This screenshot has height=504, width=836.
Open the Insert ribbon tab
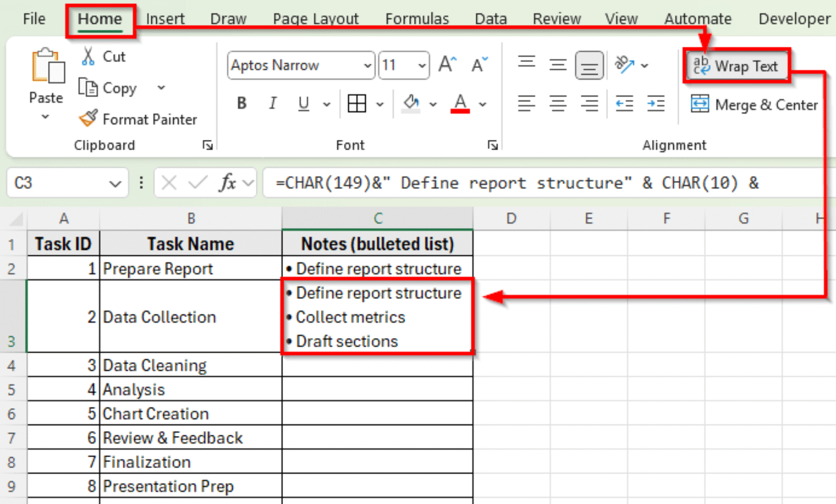pyautogui.click(x=165, y=19)
